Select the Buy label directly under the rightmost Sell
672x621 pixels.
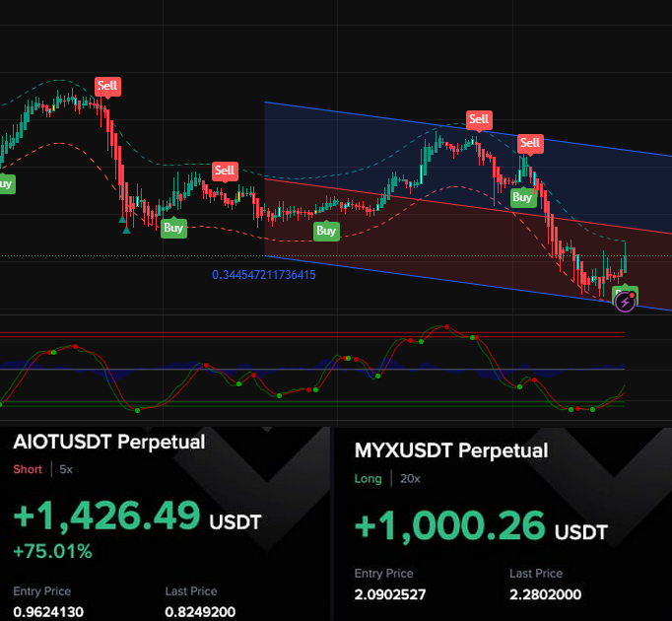click(x=523, y=197)
